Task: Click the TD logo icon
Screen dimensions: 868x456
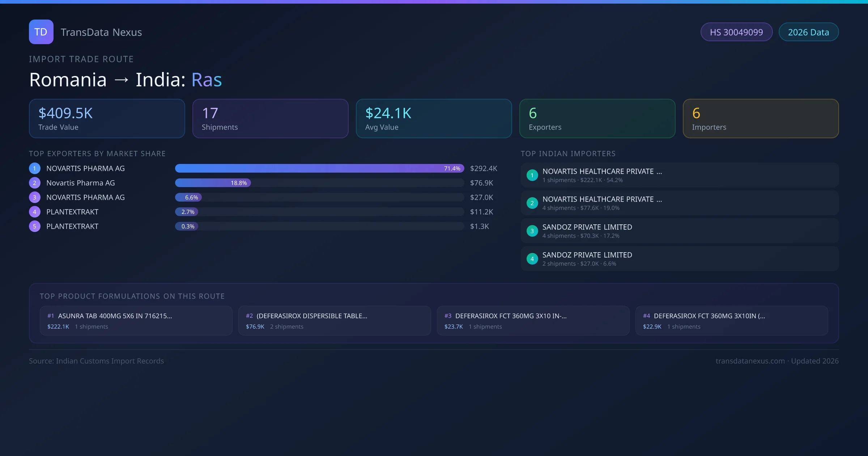Action: point(41,32)
